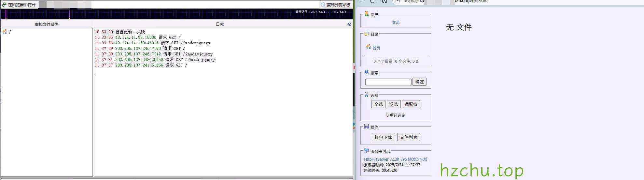Click the 文件列表 button

pyautogui.click(x=409, y=137)
